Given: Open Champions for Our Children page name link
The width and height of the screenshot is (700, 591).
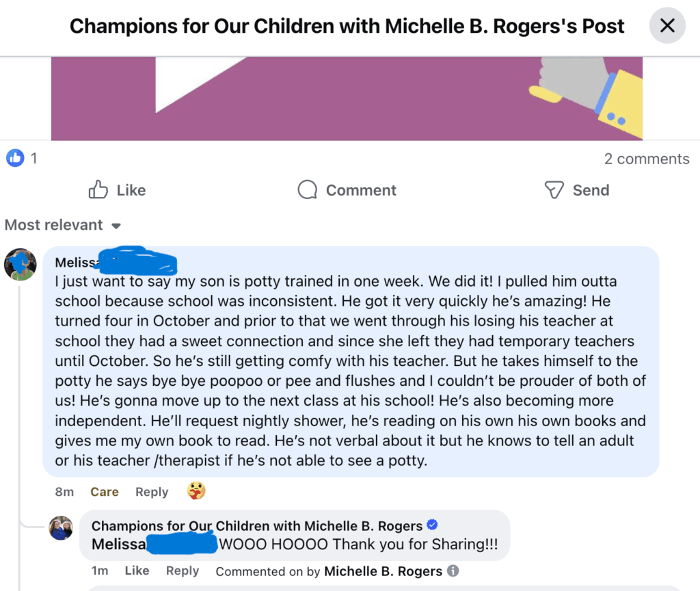Looking at the screenshot, I should [256, 526].
